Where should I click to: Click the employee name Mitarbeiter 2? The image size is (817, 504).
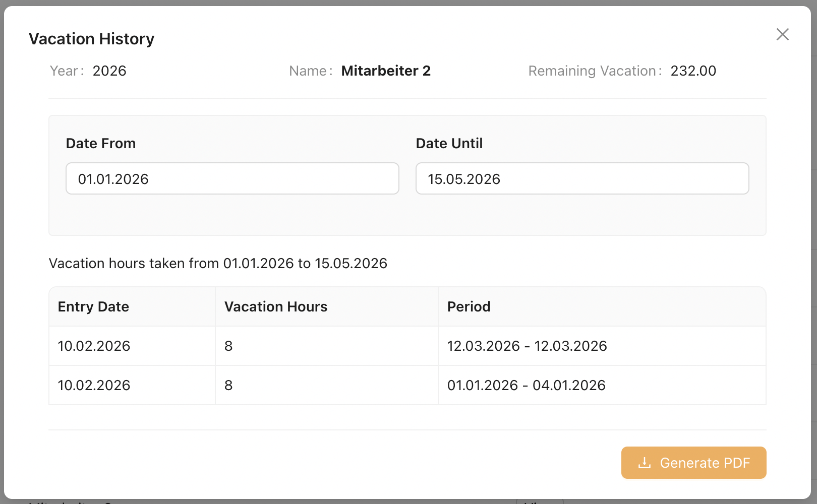coord(386,71)
